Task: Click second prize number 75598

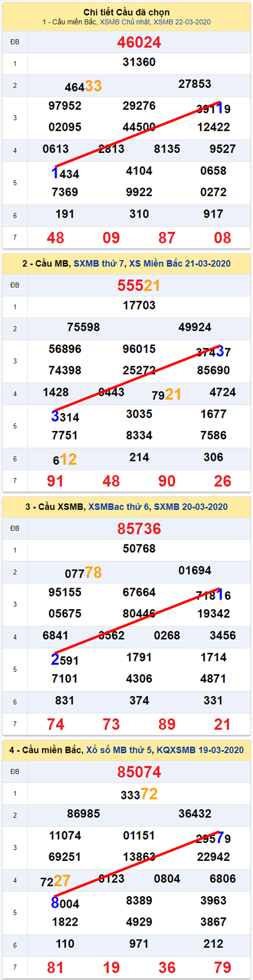Action: [83, 327]
